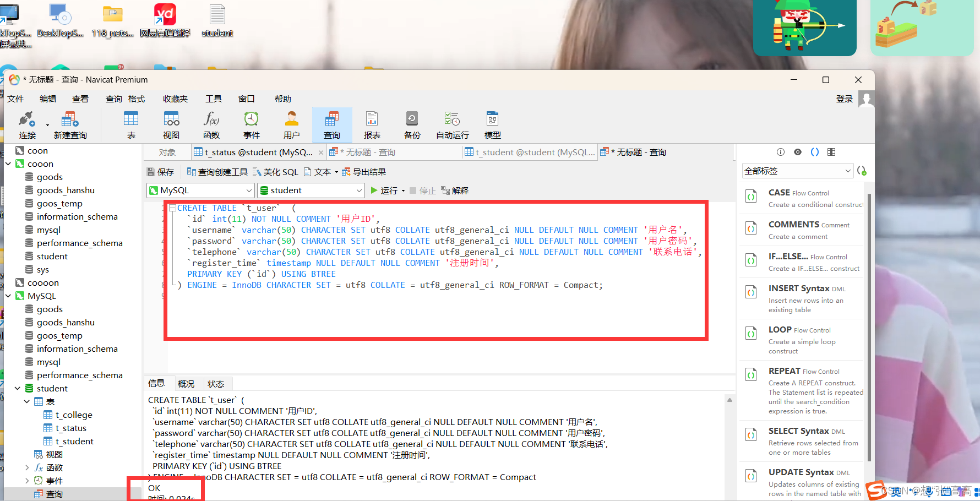Open the 用户 user toolbar icon
The image size is (980, 501).
coord(292,124)
